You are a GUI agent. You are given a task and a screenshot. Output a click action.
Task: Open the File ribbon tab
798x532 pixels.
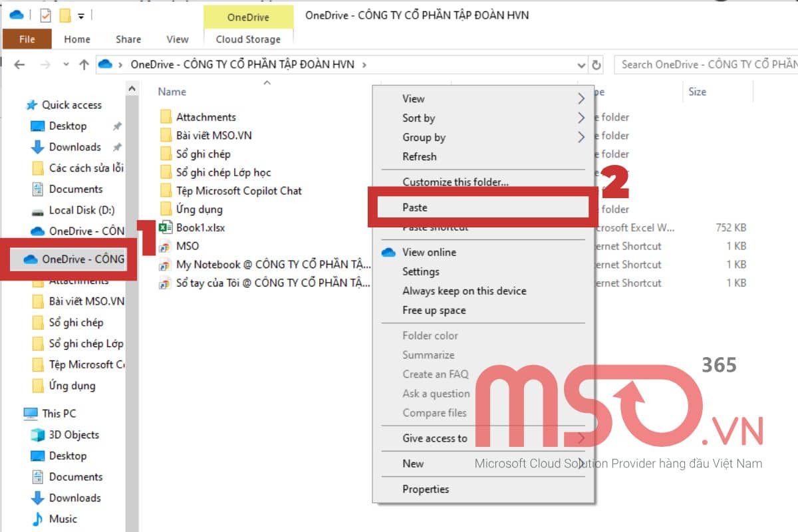(x=27, y=39)
